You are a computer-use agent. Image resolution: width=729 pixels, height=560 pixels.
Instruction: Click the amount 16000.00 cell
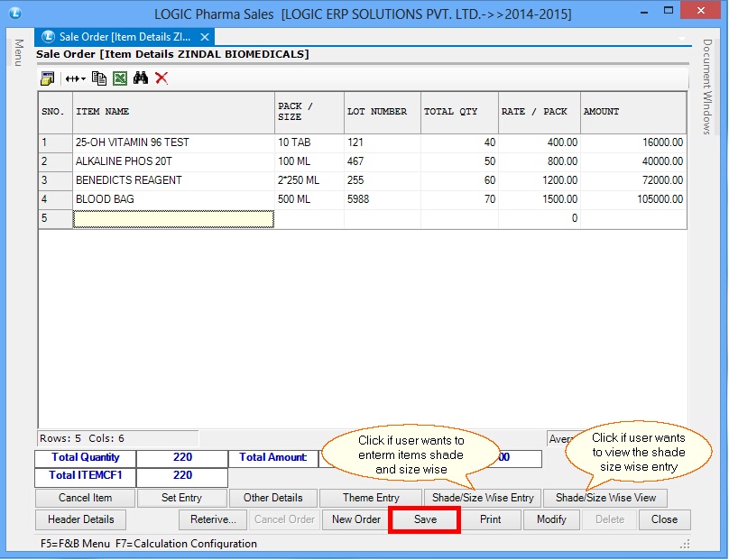pyautogui.click(x=633, y=142)
